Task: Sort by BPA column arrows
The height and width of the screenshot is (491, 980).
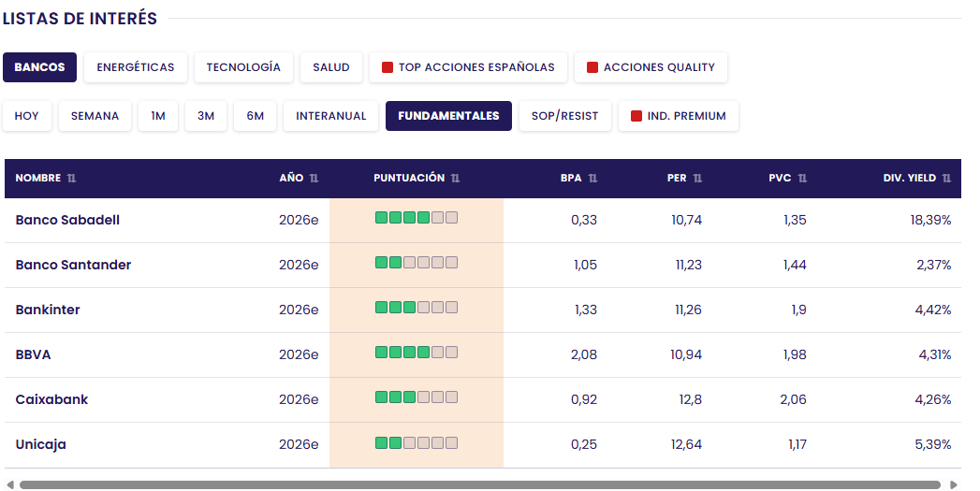Action: coord(592,178)
